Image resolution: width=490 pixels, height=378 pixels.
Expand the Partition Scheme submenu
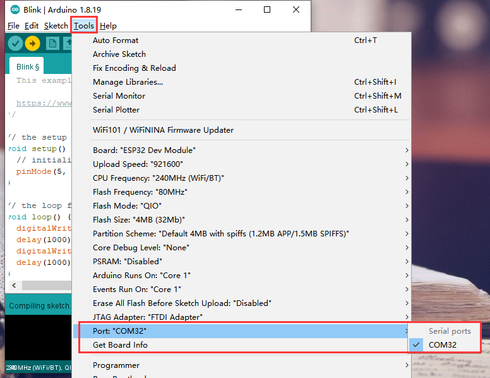(x=241, y=234)
